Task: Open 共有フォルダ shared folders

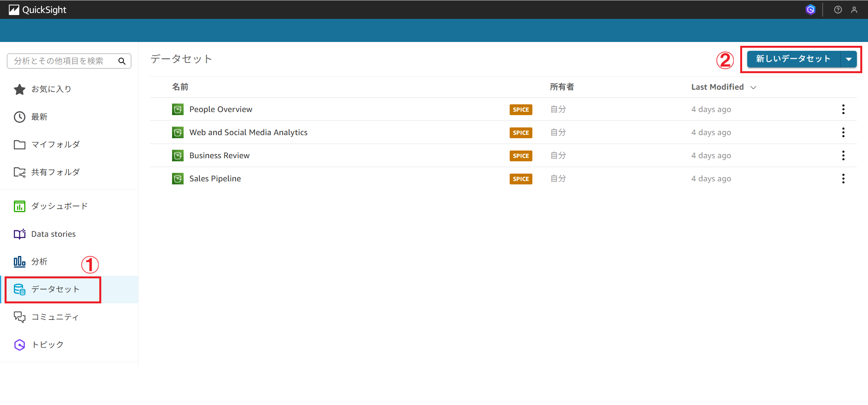Action: 55,172
